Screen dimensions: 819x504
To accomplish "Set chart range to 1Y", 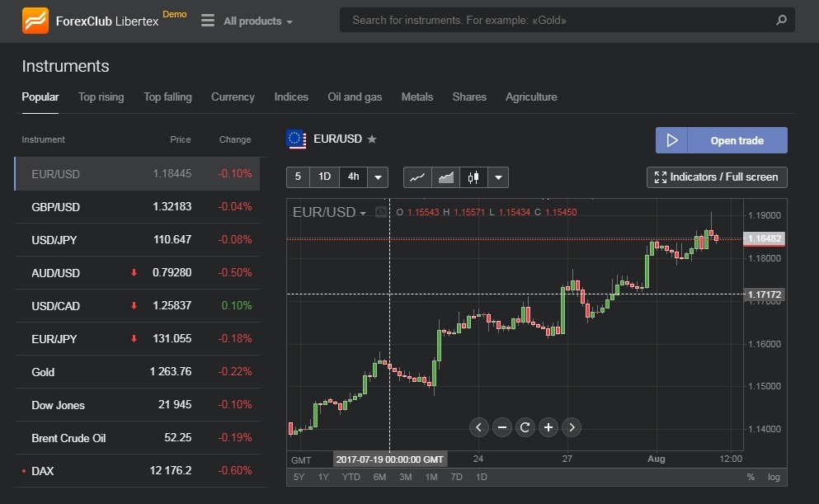I will tap(323, 477).
